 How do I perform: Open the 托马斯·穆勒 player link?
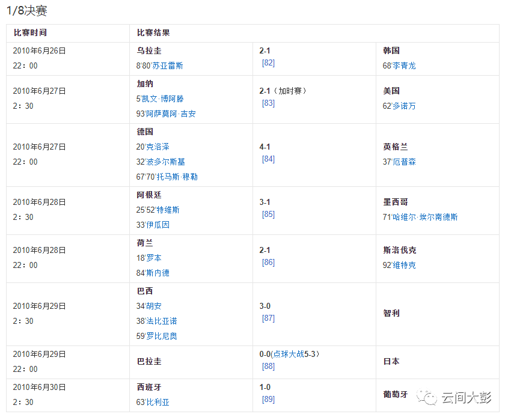pyautogui.click(x=177, y=177)
